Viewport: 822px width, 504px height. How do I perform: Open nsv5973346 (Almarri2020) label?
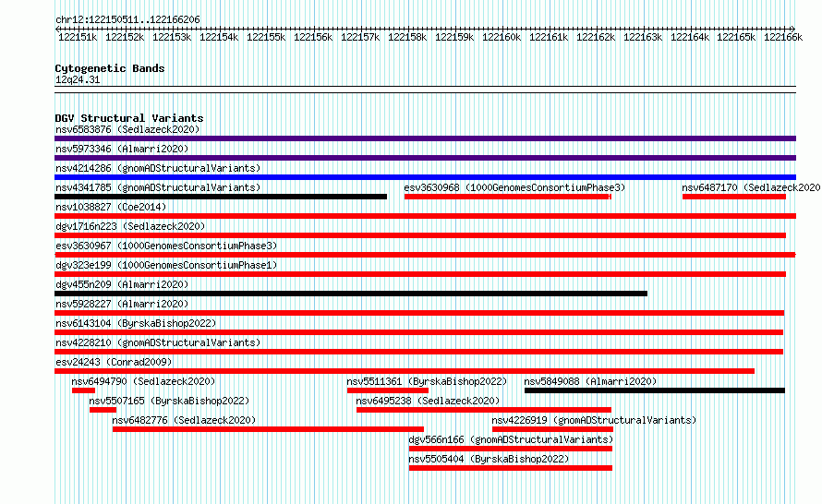[122, 149]
